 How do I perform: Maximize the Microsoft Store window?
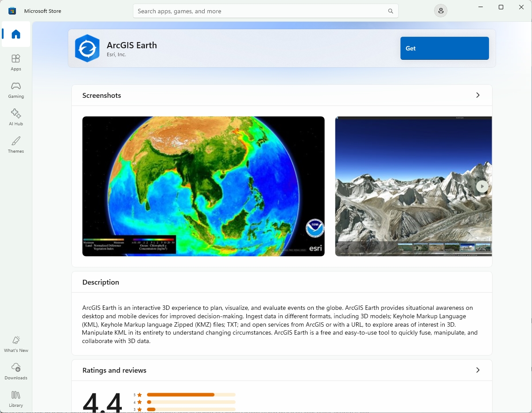[501, 7]
